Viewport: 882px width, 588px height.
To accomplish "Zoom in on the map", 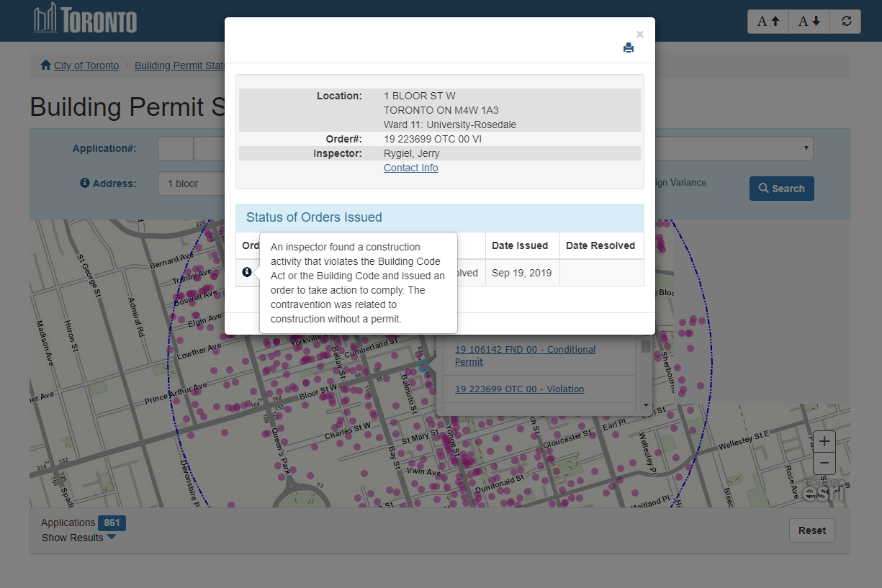I will 824,441.
